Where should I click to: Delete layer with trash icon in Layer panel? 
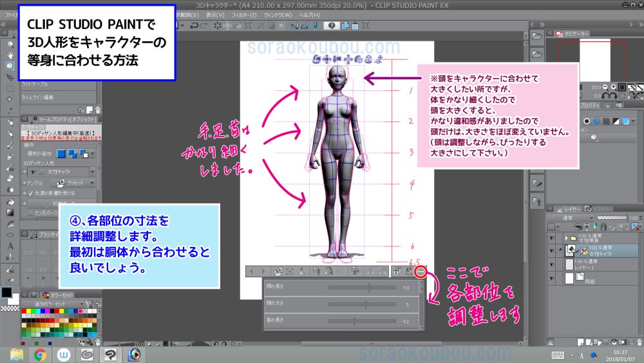click(640, 342)
